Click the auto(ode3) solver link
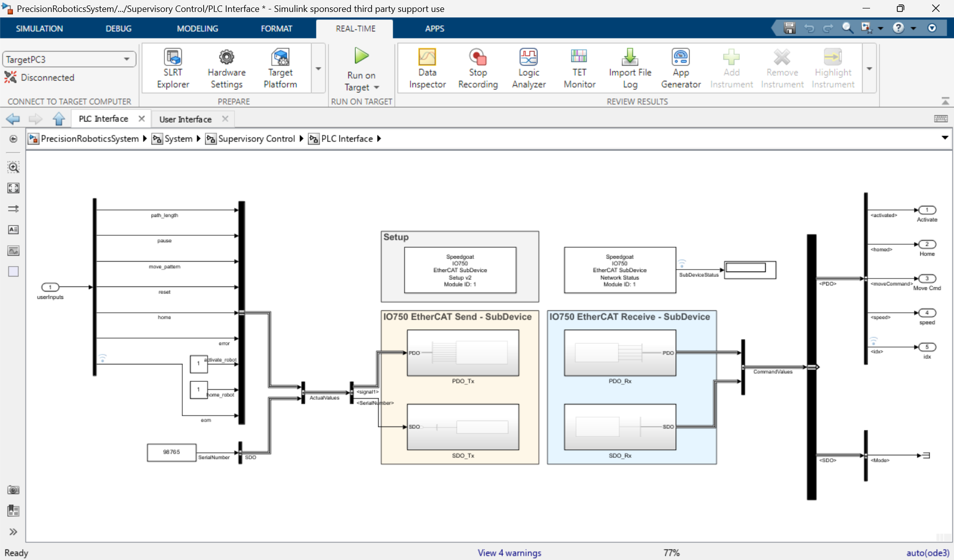954x560 pixels. tap(928, 553)
